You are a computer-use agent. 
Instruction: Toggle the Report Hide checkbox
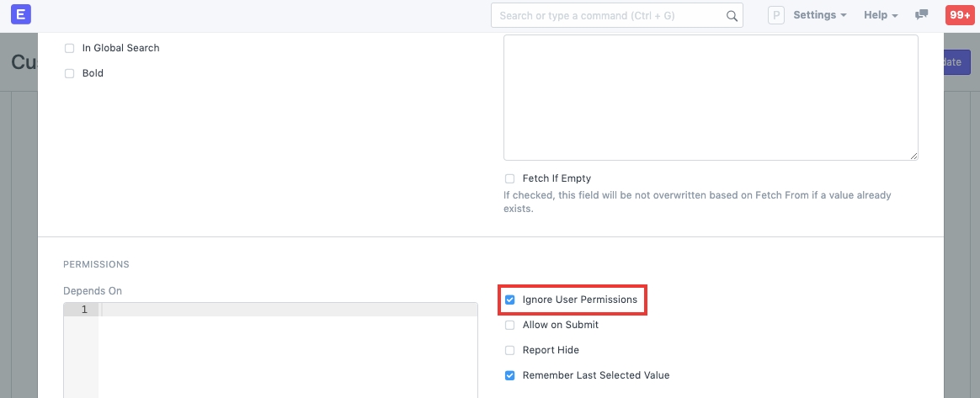[510, 350]
